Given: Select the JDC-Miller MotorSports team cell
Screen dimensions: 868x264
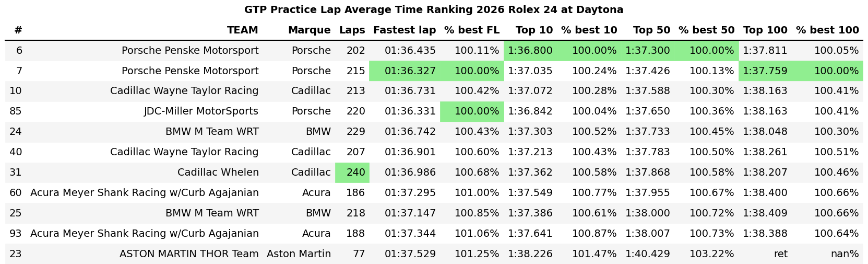Looking at the screenshot, I should (201, 111).
